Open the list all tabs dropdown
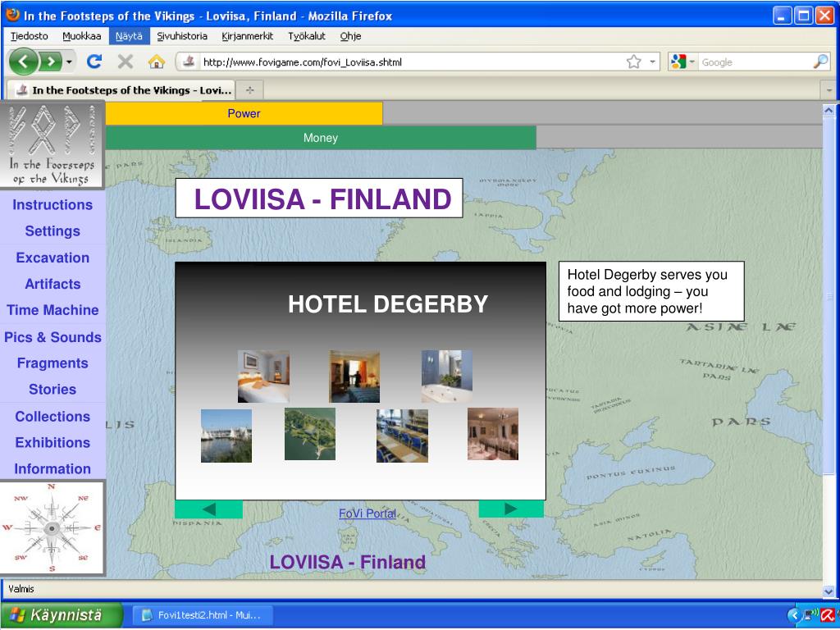 tap(829, 90)
